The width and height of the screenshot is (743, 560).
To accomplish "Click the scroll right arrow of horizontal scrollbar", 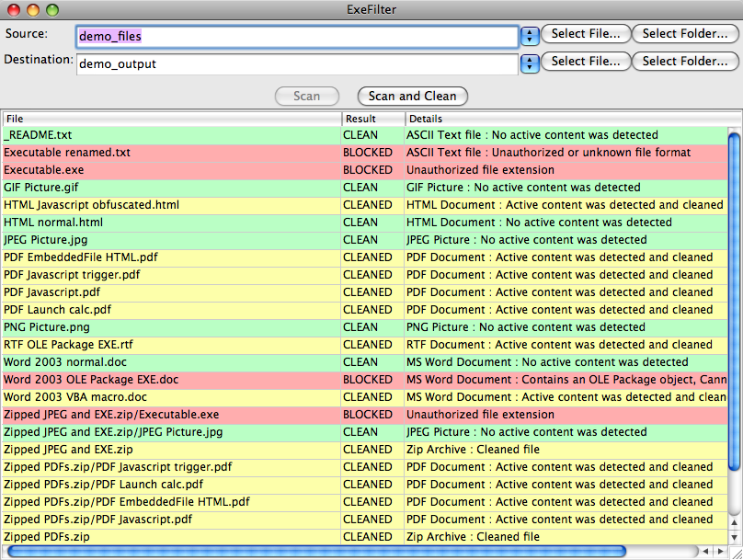I will click(721, 552).
